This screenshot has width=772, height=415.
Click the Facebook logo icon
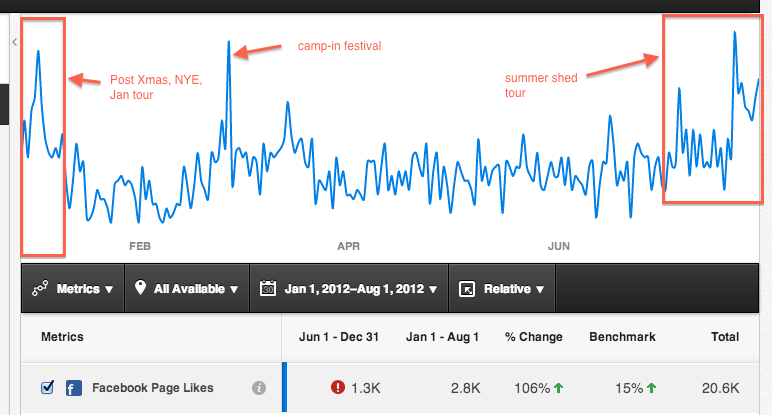[73, 388]
